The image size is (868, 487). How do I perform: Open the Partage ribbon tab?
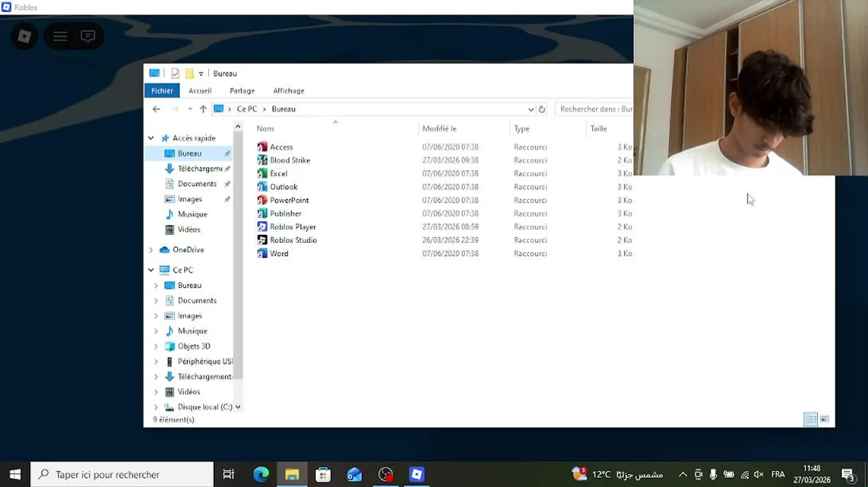pos(242,91)
